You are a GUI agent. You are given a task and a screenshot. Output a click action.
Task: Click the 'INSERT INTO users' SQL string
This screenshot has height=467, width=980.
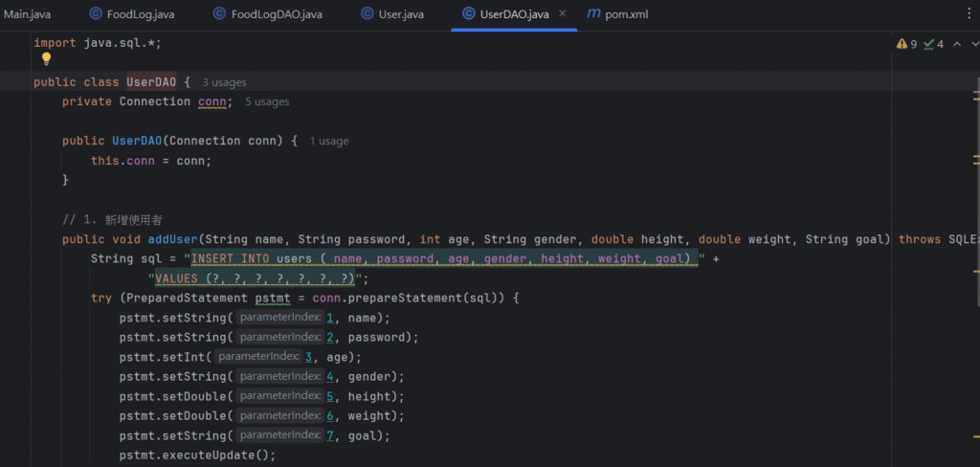443,258
